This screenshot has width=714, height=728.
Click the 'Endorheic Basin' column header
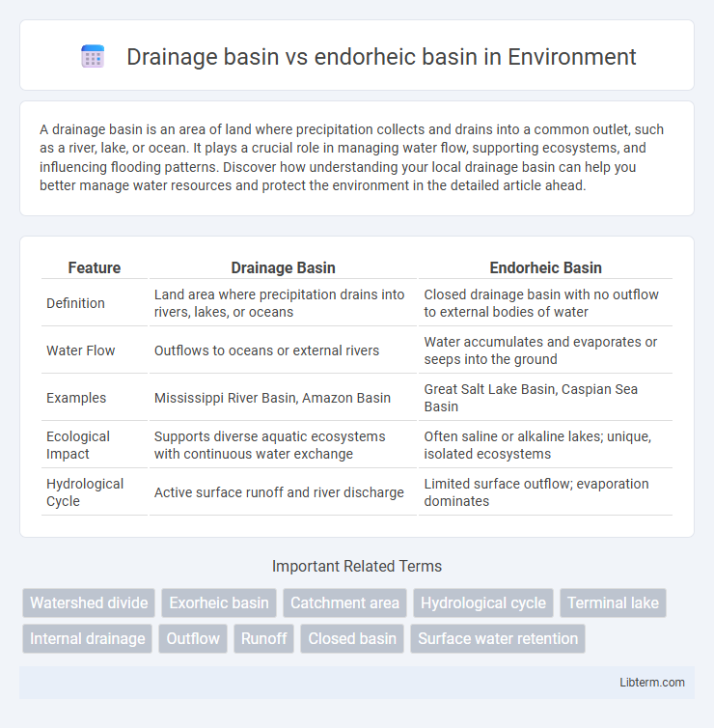point(545,267)
